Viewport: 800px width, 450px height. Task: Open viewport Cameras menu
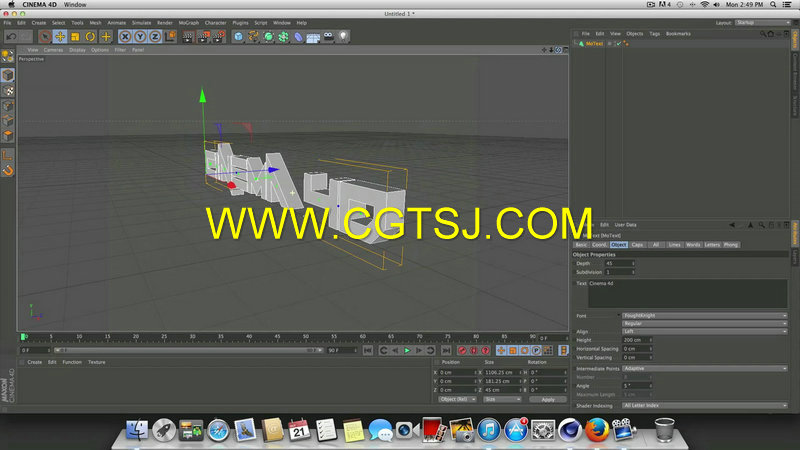[53, 50]
